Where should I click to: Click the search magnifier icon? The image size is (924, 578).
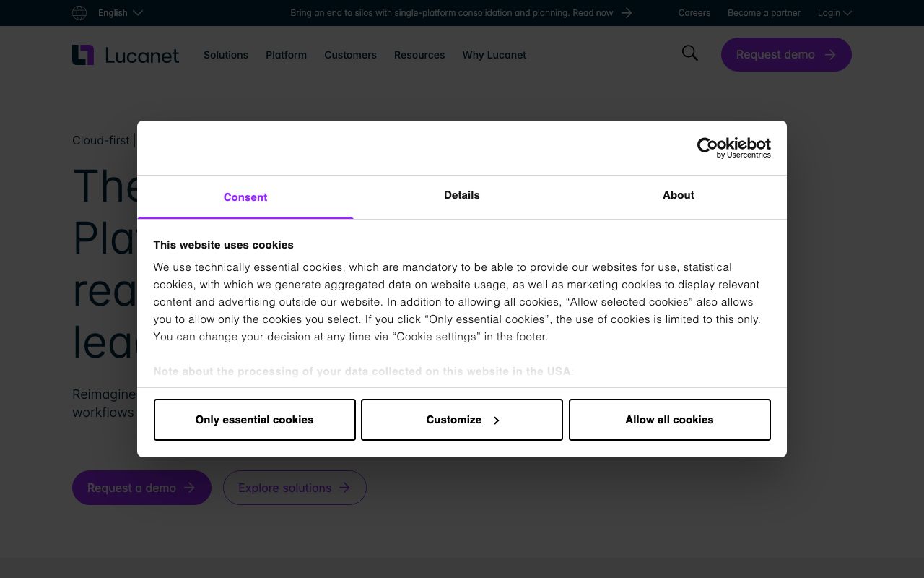[690, 53]
